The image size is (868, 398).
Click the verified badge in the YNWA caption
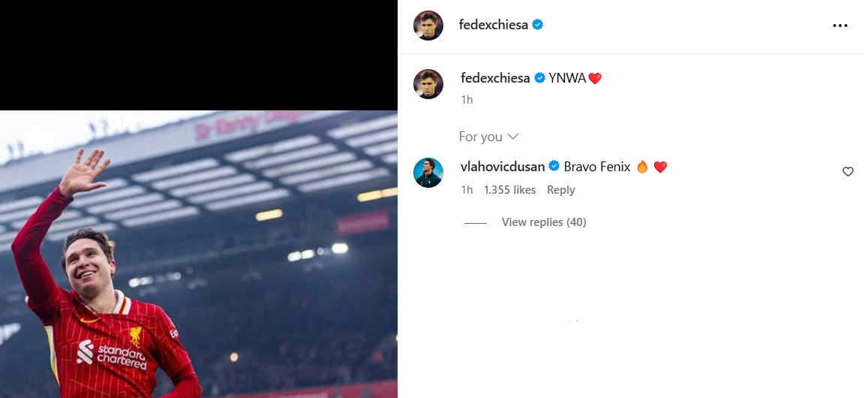tap(539, 78)
